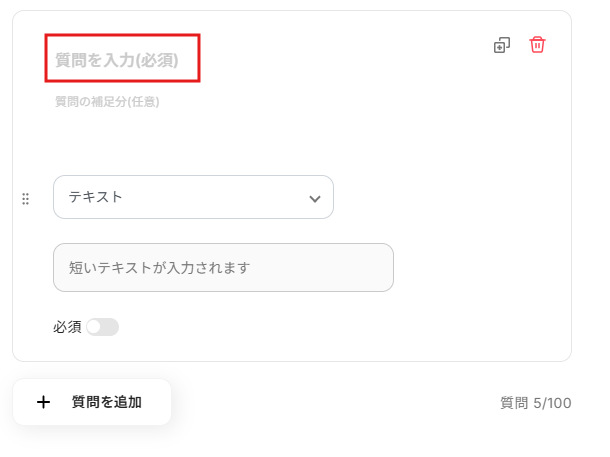Screen dimensions: 610x457
Task: Click the 質問を追加 label text
Action: click(x=107, y=402)
